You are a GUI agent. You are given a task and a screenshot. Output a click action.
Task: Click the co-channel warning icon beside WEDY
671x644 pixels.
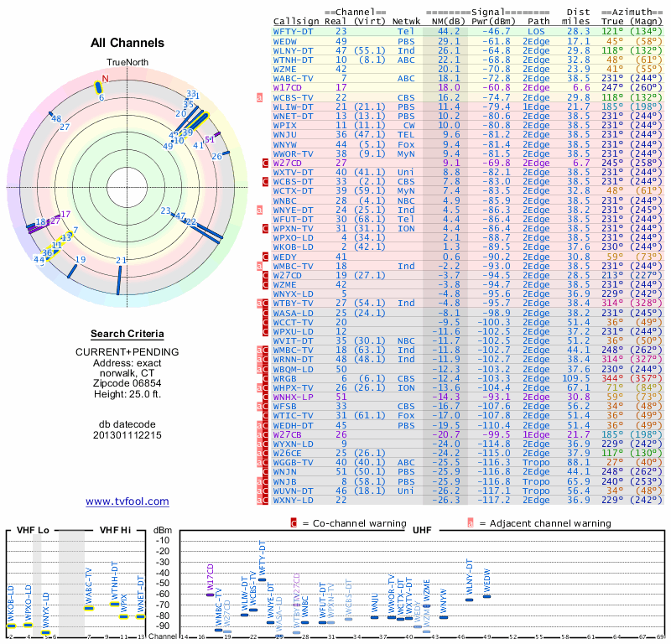(265, 257)
